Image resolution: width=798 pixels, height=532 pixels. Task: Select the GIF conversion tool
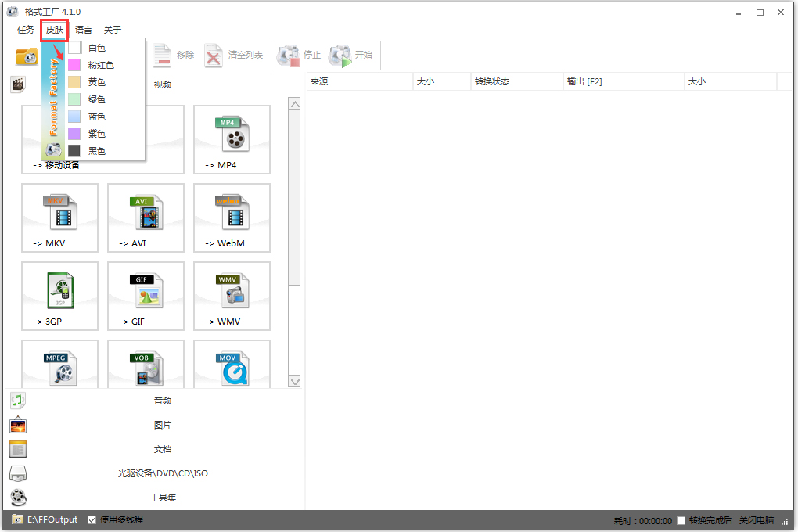pyautogui.click(x=146, y=296)
